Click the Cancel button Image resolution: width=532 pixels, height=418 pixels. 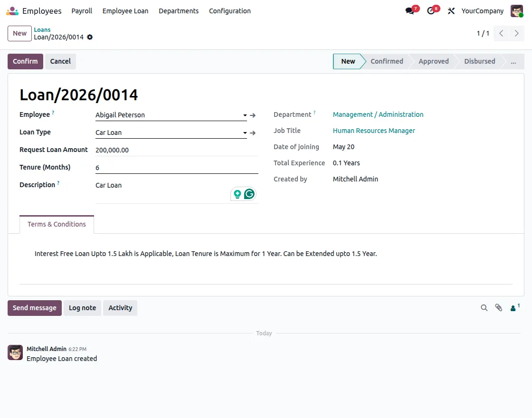point(60,61)
